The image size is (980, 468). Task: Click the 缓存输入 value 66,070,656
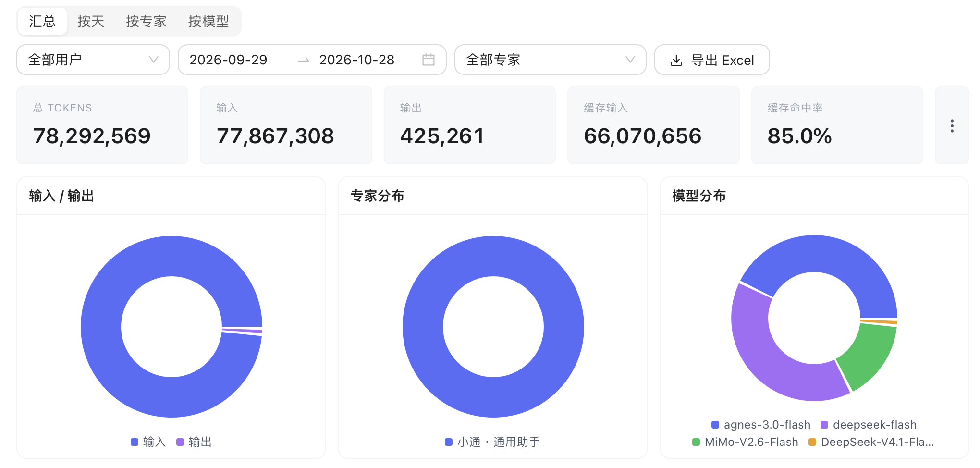(x=643, y=136)
